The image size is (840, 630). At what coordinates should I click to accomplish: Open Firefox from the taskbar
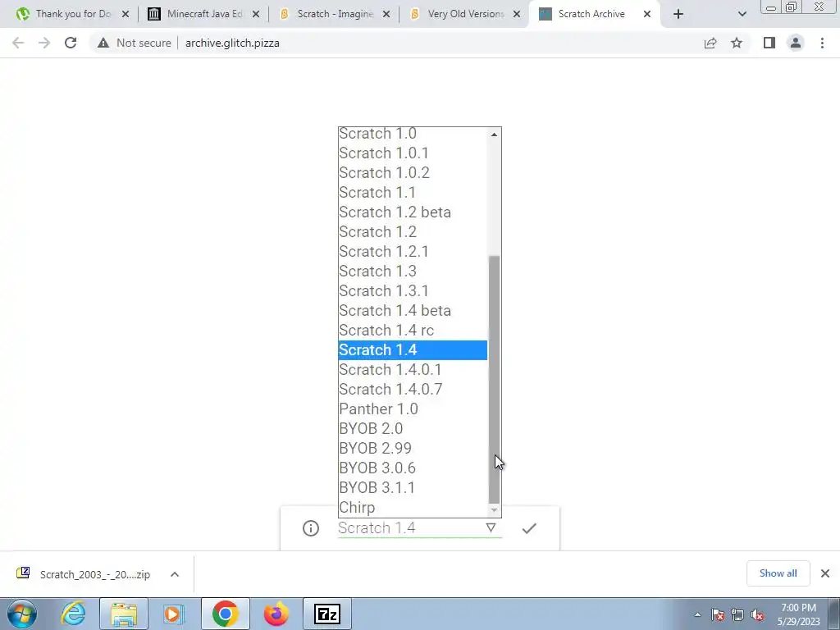point(276,614)
